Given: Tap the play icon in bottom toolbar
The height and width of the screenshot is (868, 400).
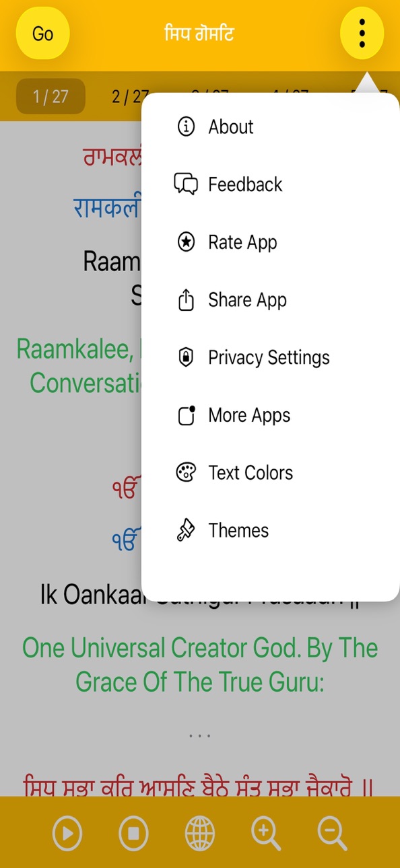Looking at the screenshot, I should [67, 834].
